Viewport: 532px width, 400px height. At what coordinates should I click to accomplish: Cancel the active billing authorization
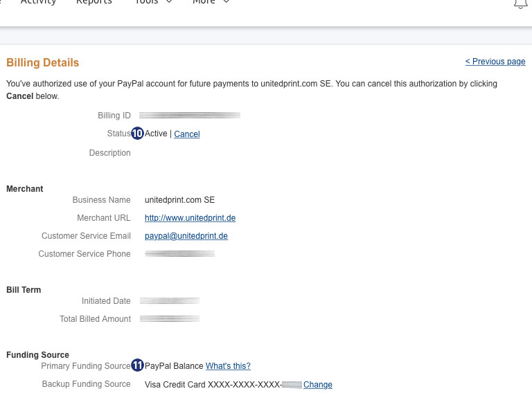point(186,134)
